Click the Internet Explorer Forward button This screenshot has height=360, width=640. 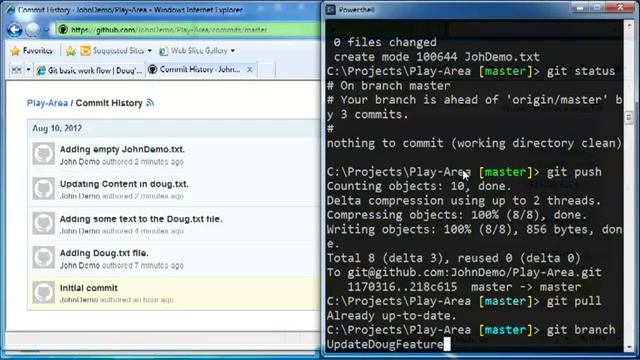click(x=33, y=30)
